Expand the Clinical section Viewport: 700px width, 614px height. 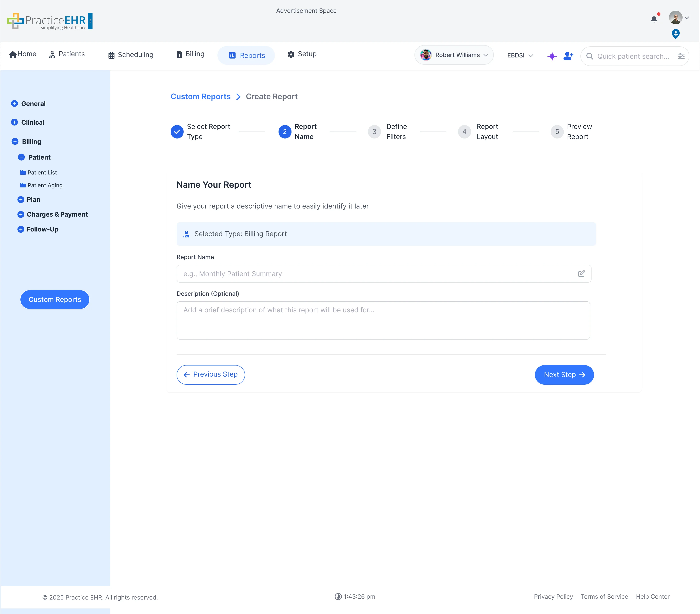pos(14,122)
